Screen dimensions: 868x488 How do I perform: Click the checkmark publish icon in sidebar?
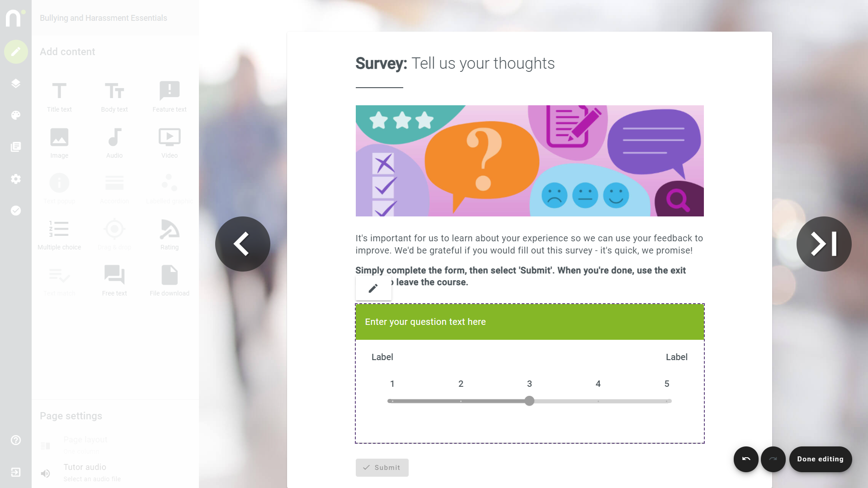(x=16, y=211)
